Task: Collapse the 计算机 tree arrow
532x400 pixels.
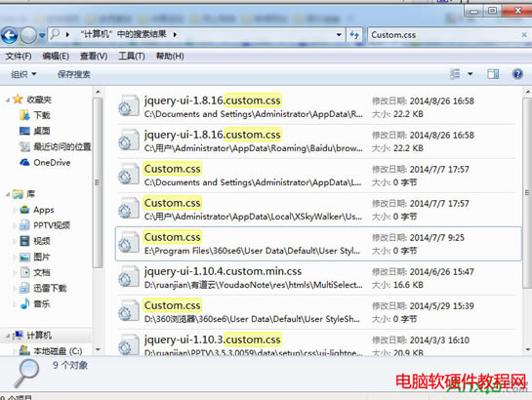Action: pos(8,336)
